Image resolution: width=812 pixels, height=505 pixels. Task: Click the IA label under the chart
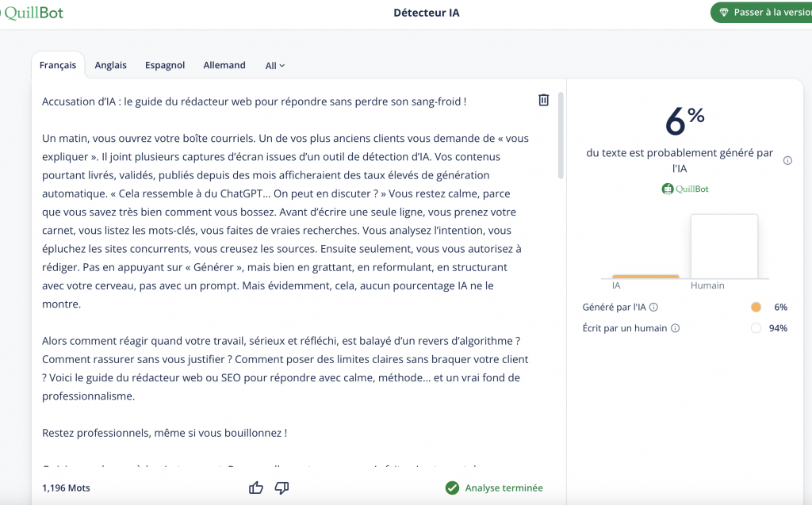click(616, 285)
